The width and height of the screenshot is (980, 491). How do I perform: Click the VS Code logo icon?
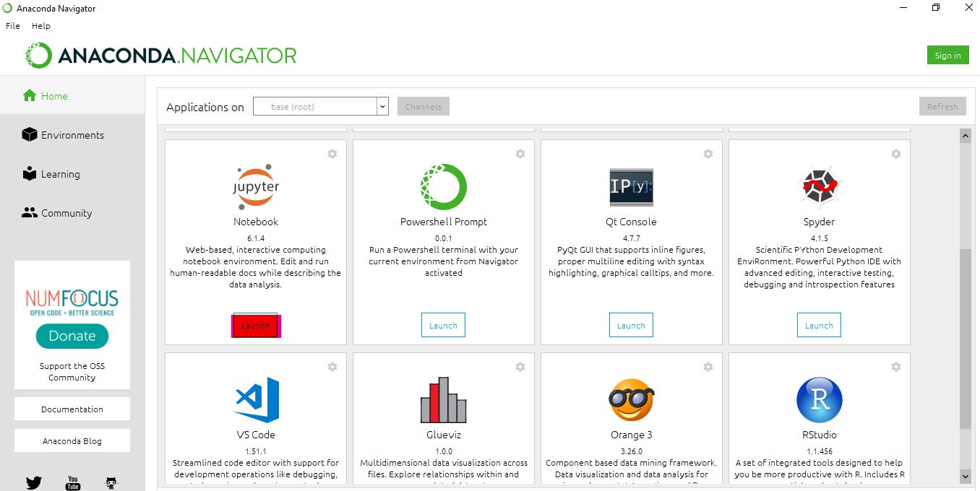(256, 400)
